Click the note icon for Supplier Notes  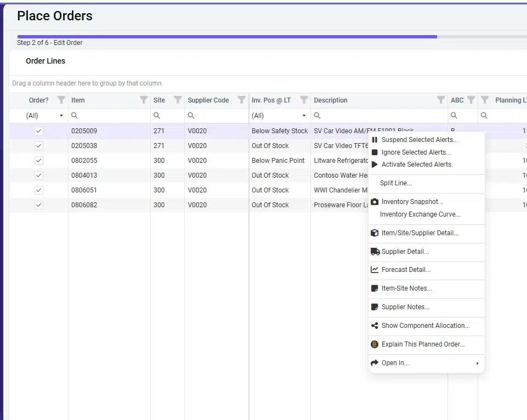[375, 307]
